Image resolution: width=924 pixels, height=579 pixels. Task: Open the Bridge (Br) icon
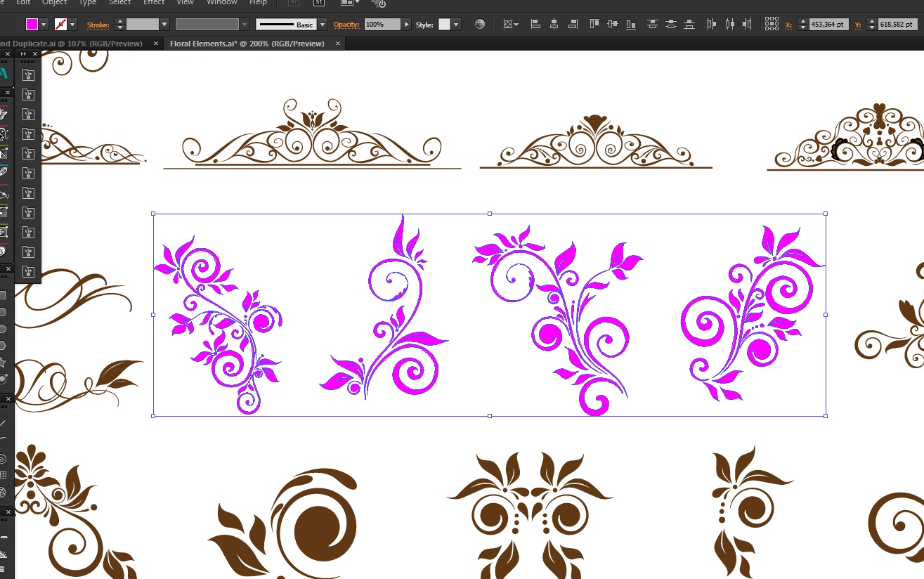[294, 3]
